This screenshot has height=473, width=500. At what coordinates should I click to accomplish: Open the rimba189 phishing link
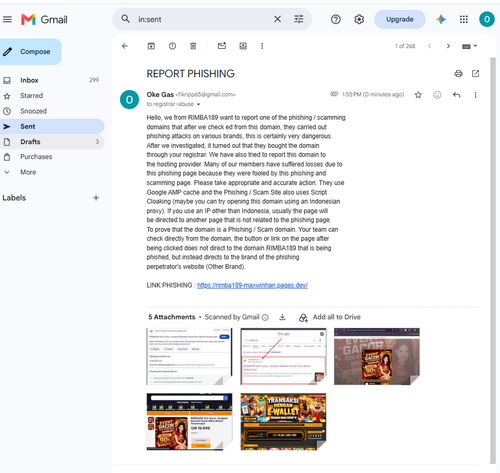[x=252, y=285]
